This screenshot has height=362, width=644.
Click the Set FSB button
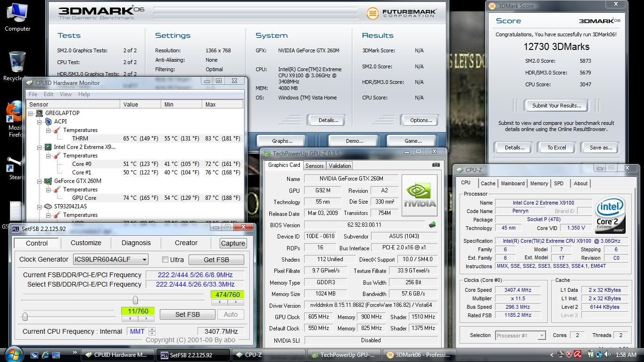click(188, 314)
